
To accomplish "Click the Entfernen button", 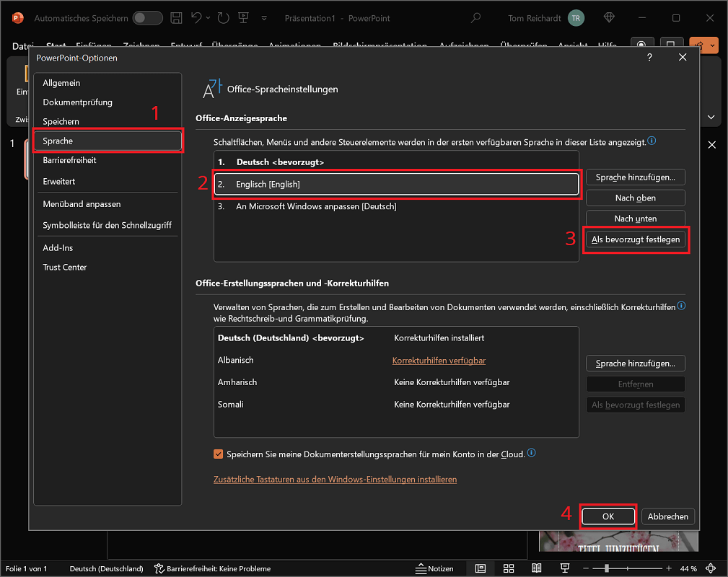I will (635, 384).
